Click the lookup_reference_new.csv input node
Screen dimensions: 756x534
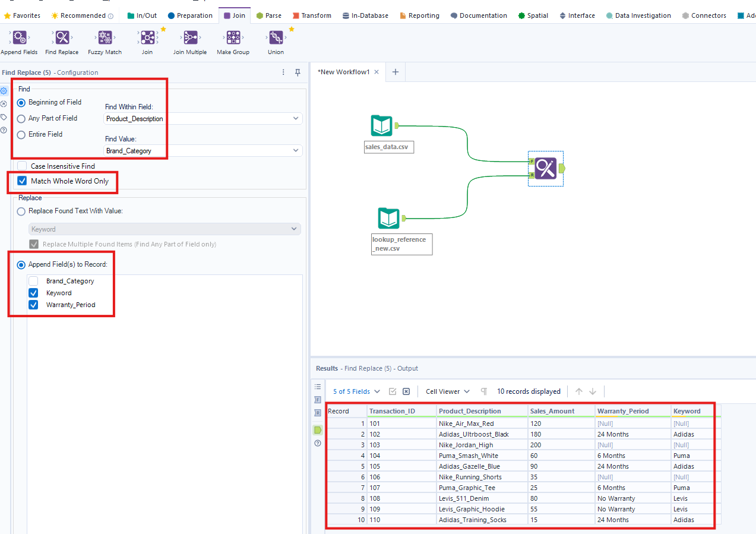coord(389,219)
